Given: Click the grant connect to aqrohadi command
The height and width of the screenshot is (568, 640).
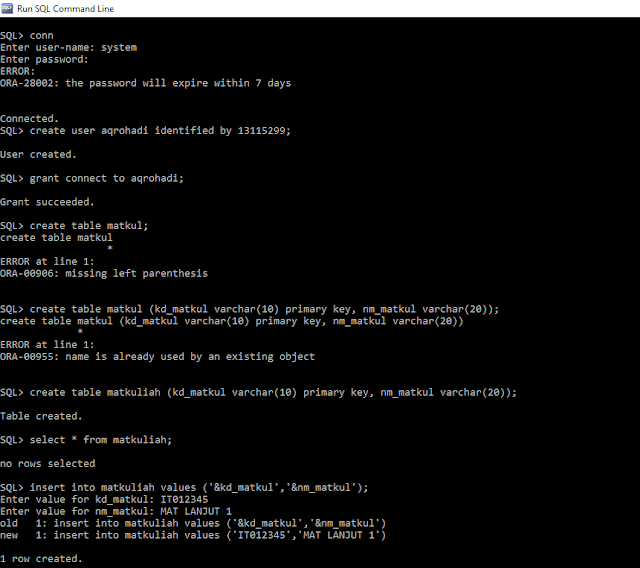Looking at the screenshot, I should [x=92, y=178].
